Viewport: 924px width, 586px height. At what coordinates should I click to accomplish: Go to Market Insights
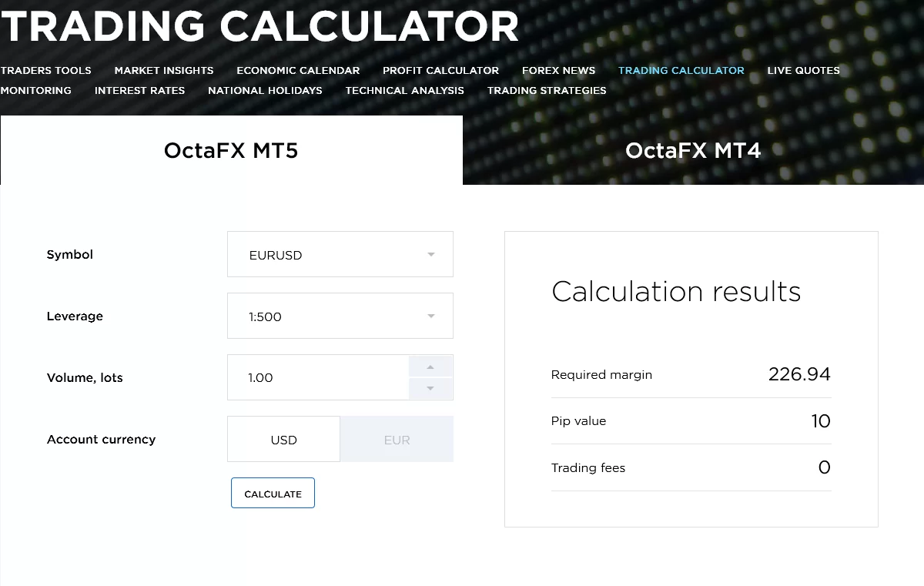pos(164,70)
